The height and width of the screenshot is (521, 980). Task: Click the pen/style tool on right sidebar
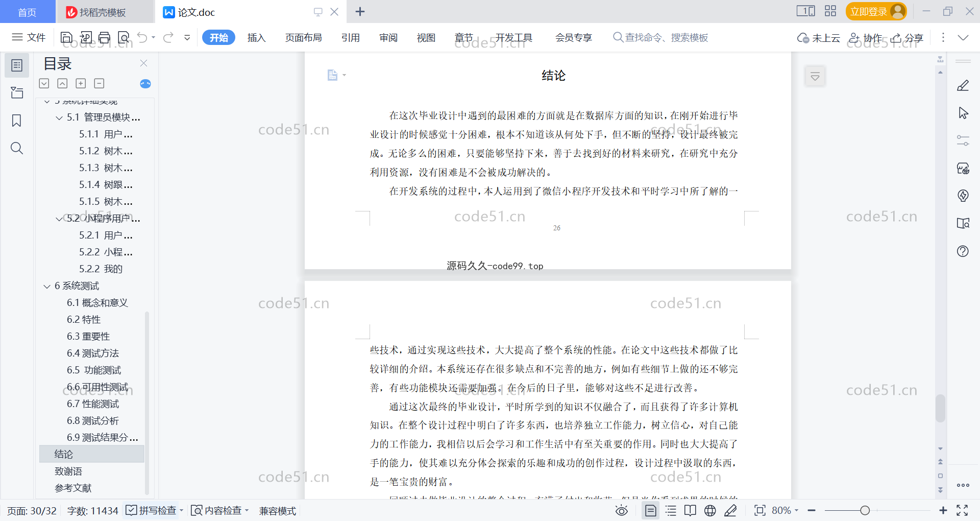pyautogui.click(x=963, y=86)
